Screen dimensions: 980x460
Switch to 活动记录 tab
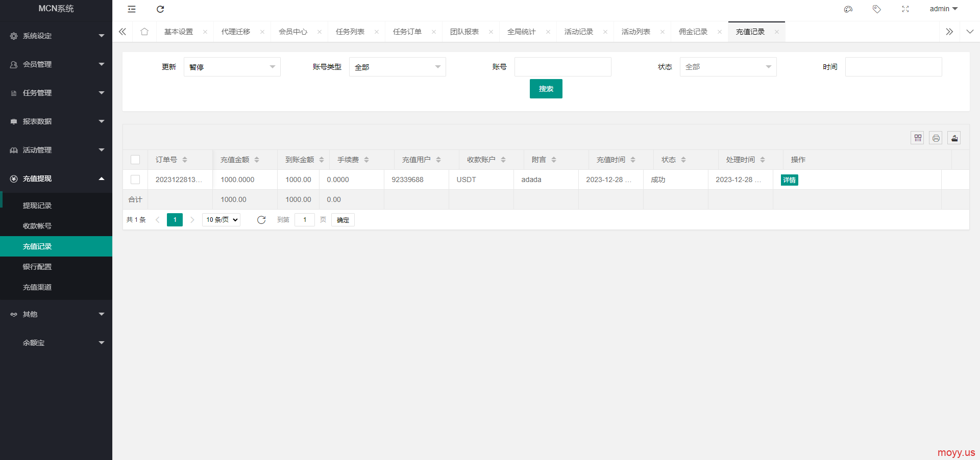(x=579, y=32)
